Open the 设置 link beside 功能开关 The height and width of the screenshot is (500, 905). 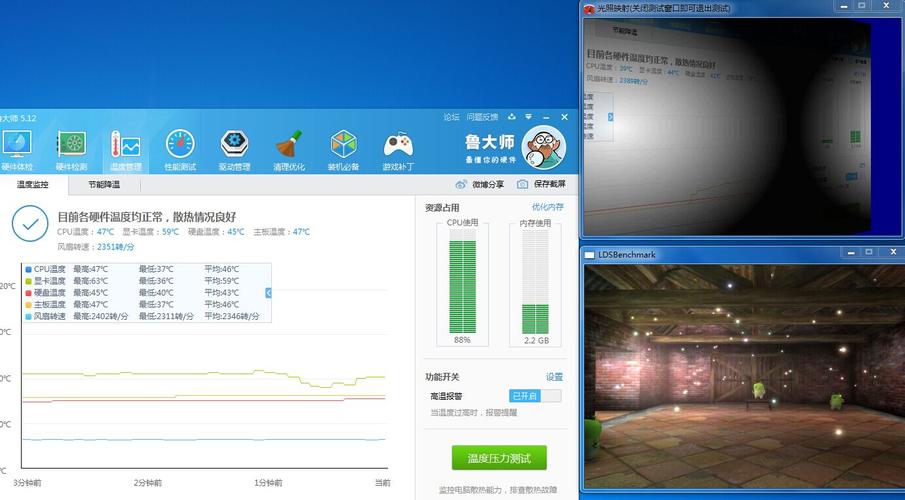click(554, 377)
